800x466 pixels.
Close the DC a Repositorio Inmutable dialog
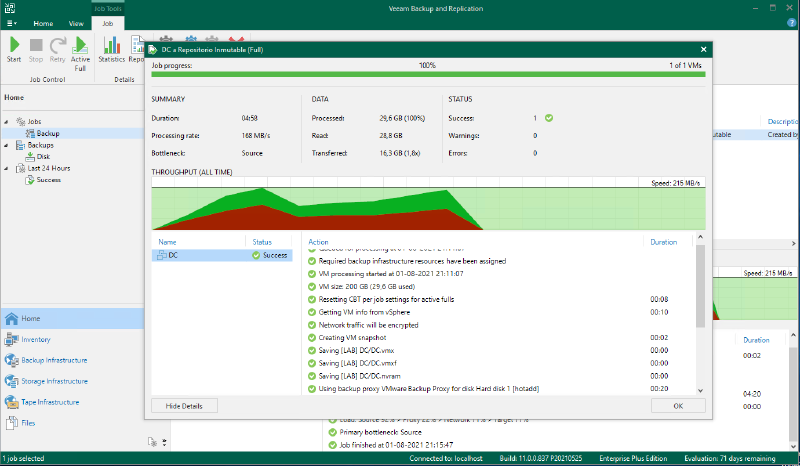coord(704,50)
